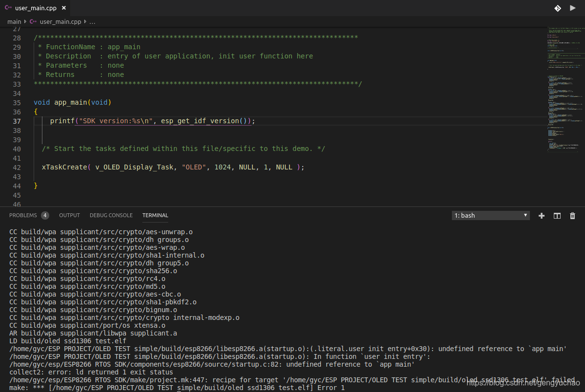Click the make Error 1 terminal line
The height and width of the screenshot is (392, 585).
(177, 388)
